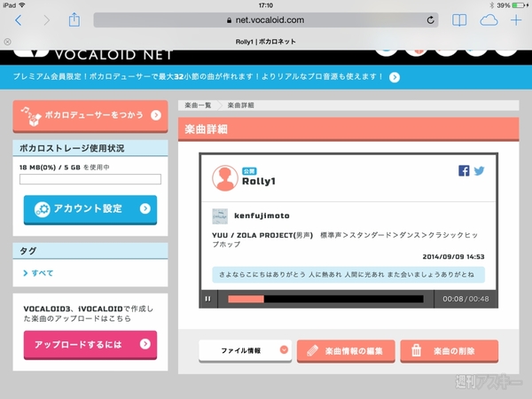532x399 pixels.
Task: Tap the net.vocaloid.com address bar
Action: coord(266,20)
